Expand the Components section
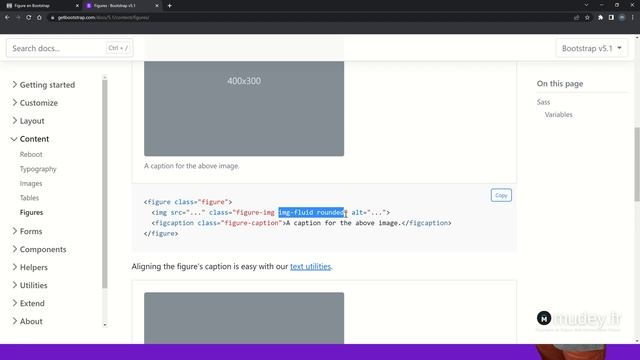640x360 pixels. [39, 249]
